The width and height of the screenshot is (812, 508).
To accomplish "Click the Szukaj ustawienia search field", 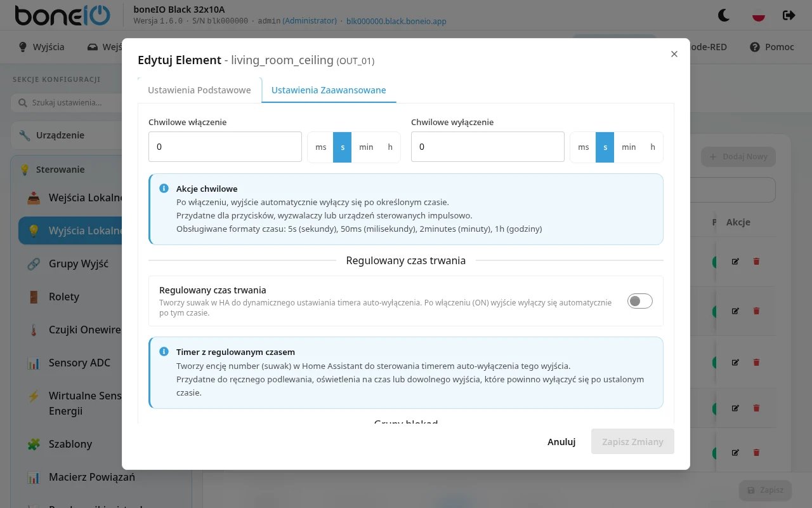I will click(66, 103).
